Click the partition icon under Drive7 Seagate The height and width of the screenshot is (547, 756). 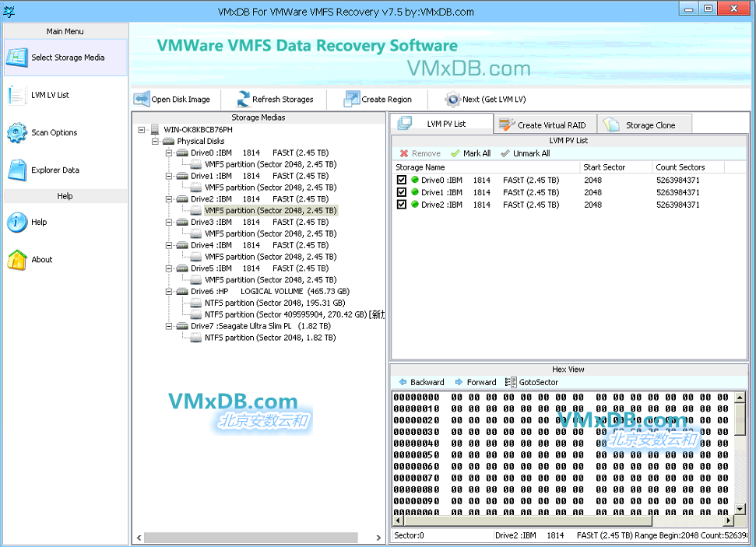coord(195,338)
